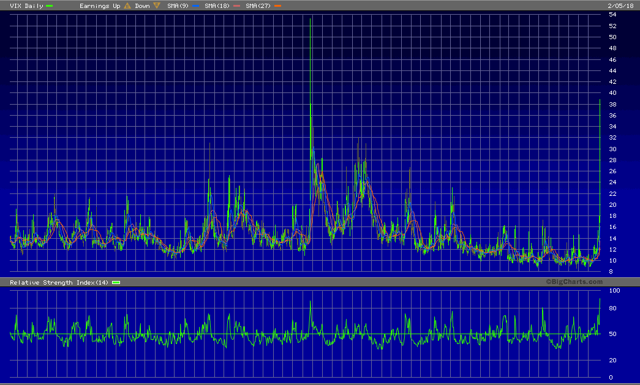Click the Earnings Up triangle icon
This screenshot has width=640, height=385.
[127, 6]
